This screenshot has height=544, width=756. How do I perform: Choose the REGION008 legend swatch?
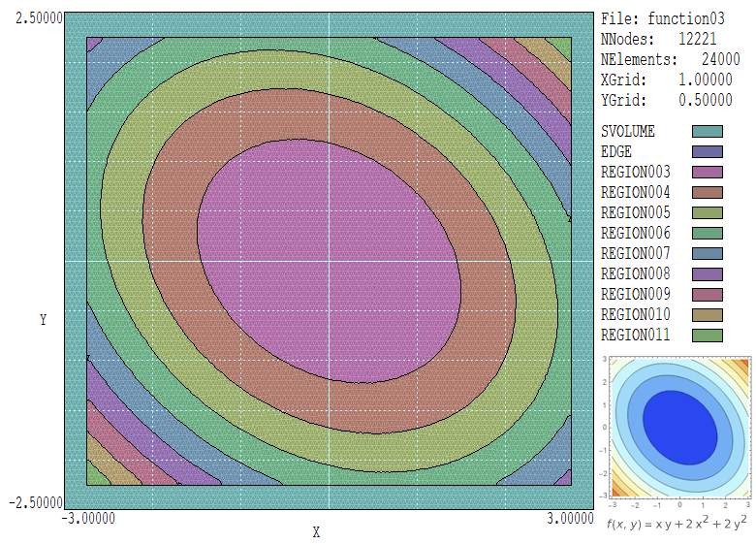click(708, 274)
